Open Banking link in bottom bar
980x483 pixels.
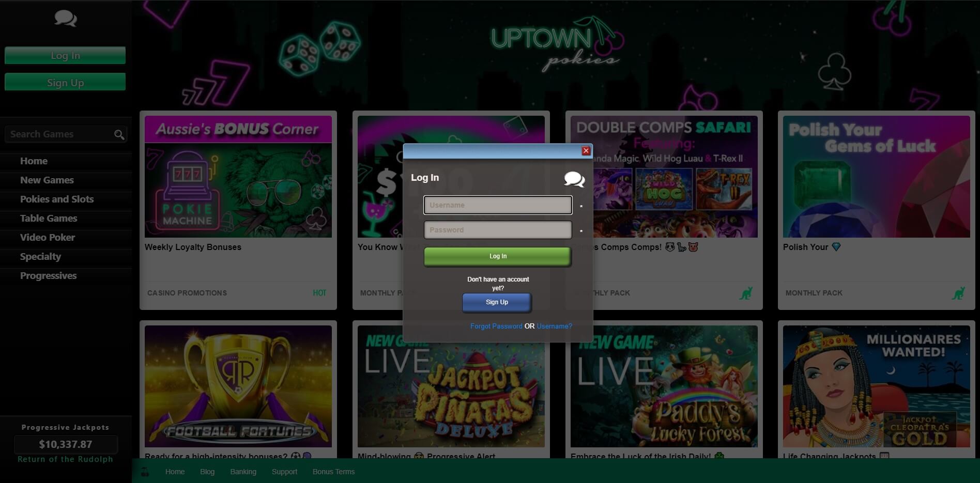coord(243,472)
